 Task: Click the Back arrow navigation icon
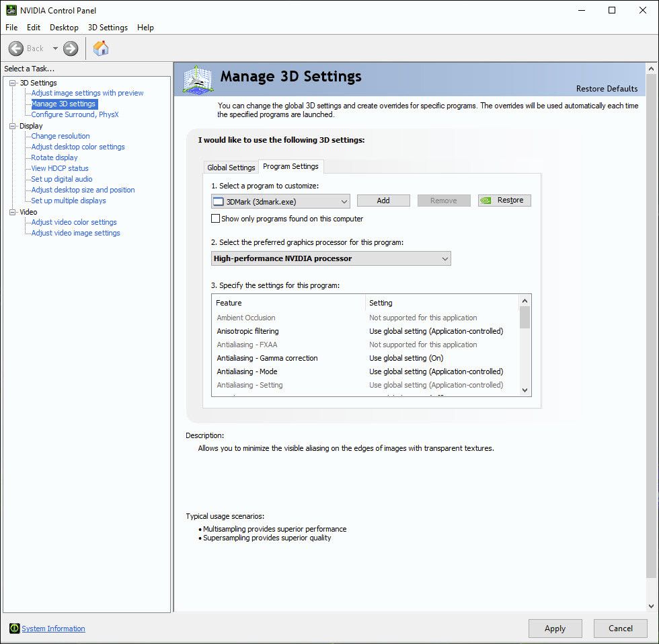[x=16, y=48]
